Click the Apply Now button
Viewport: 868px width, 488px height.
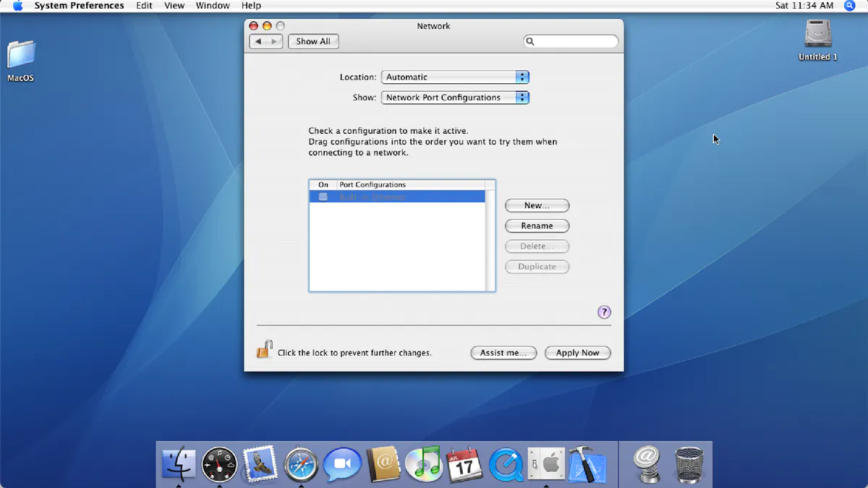[x=577, y=353]
